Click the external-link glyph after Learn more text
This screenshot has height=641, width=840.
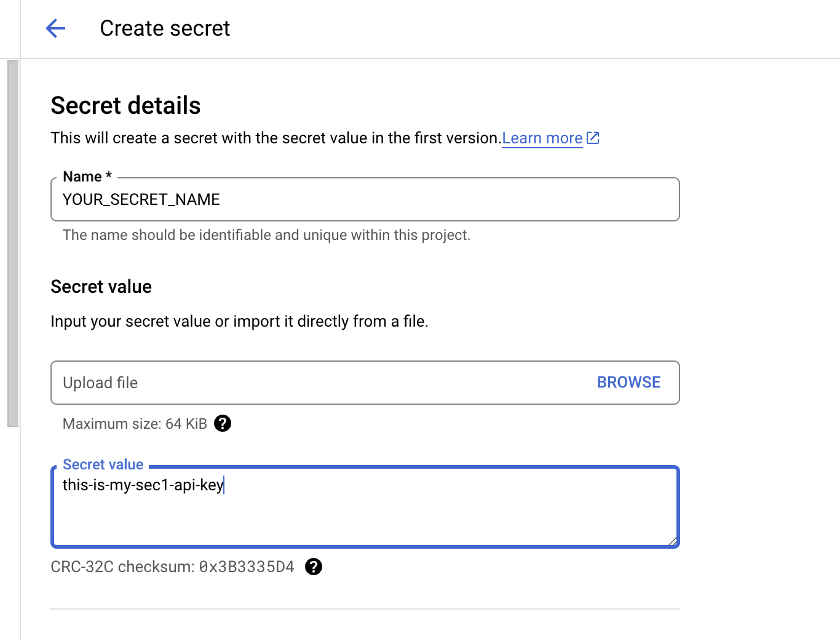[592, 138]
